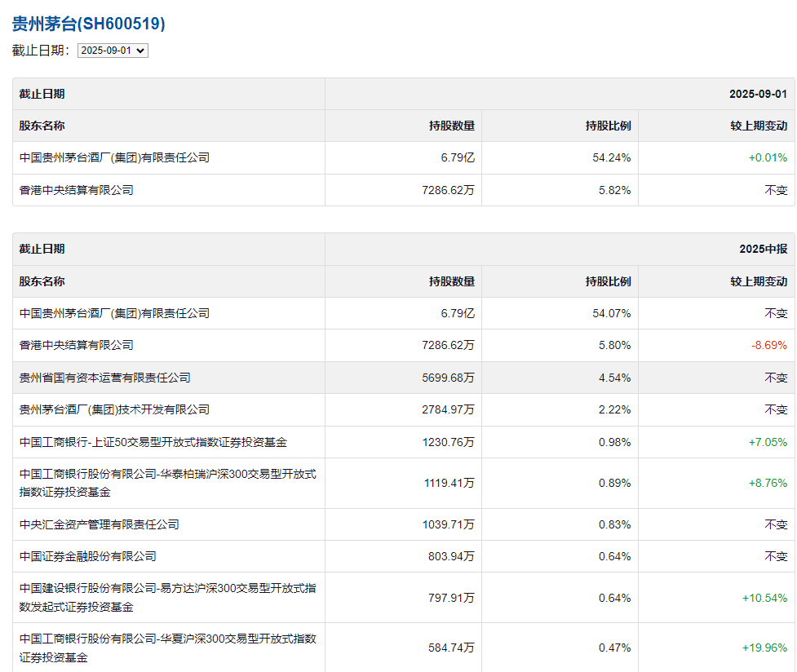Image resolution: width=797 pixels, height=672 pixels.
Task: Click the 5699.68万 share count
Action: (448, 378)
